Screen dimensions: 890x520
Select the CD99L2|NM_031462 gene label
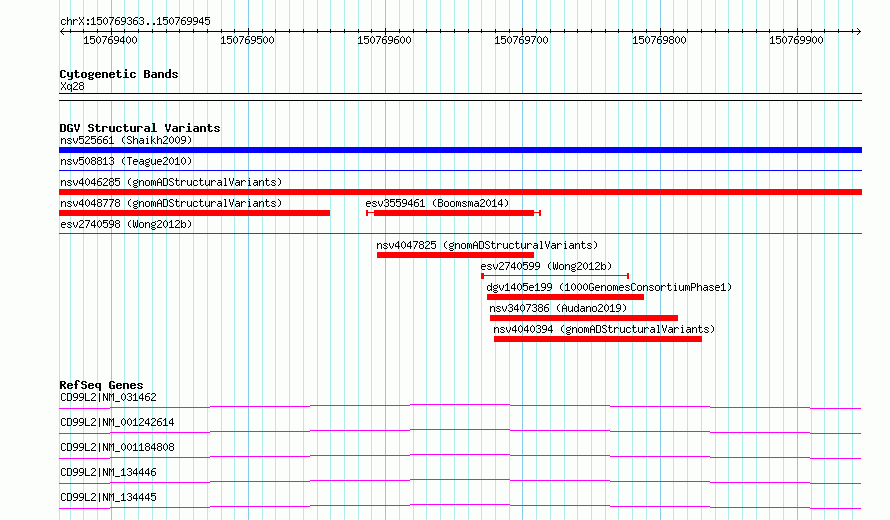pyautogui.click(x=108, y=397)
